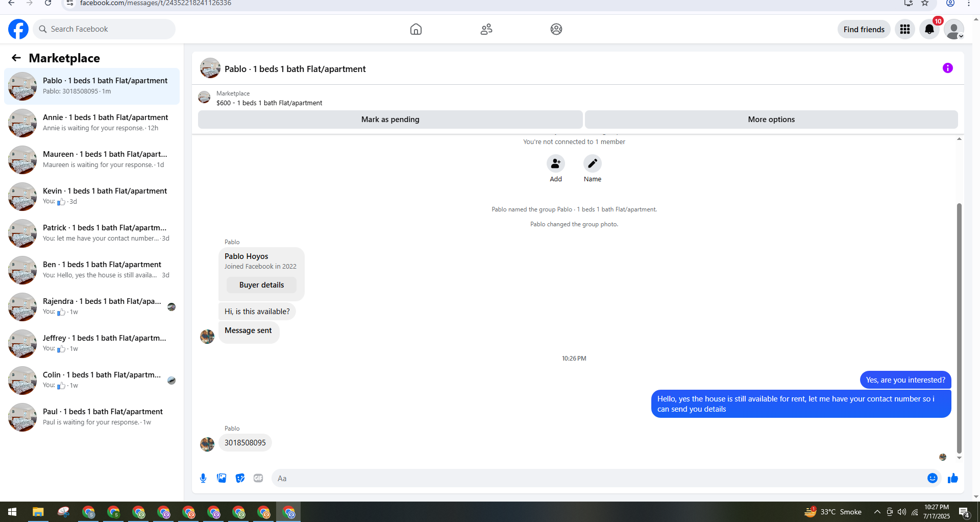Click the taskbar network icon

915,512
